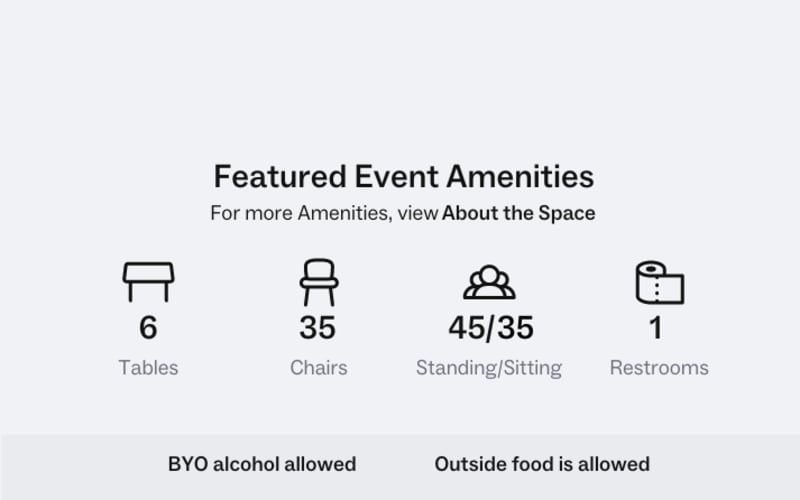This screenshot has width=800, height=500.
Task: Click the toilet paper restroom icon
Action: 660,283
